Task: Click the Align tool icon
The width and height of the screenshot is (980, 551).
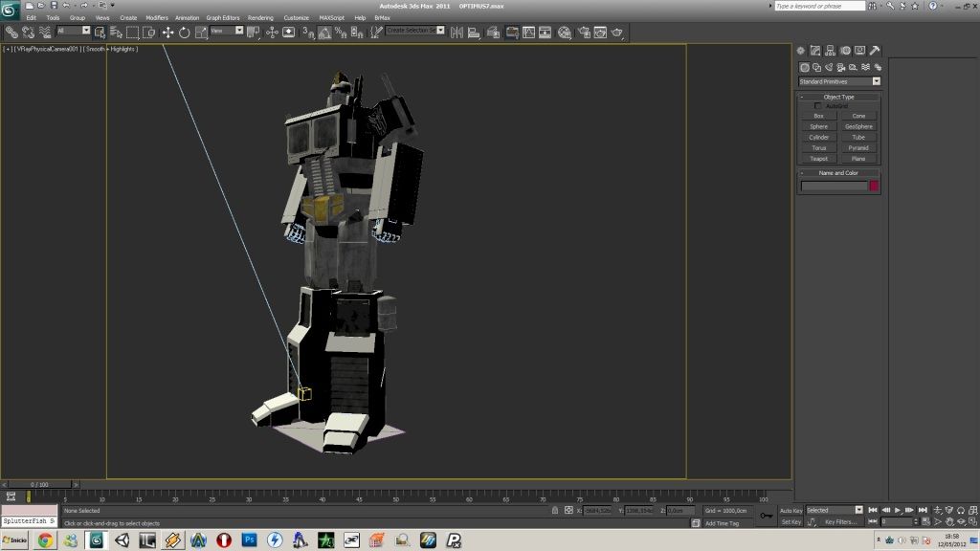Action: [x=474, y=33]
